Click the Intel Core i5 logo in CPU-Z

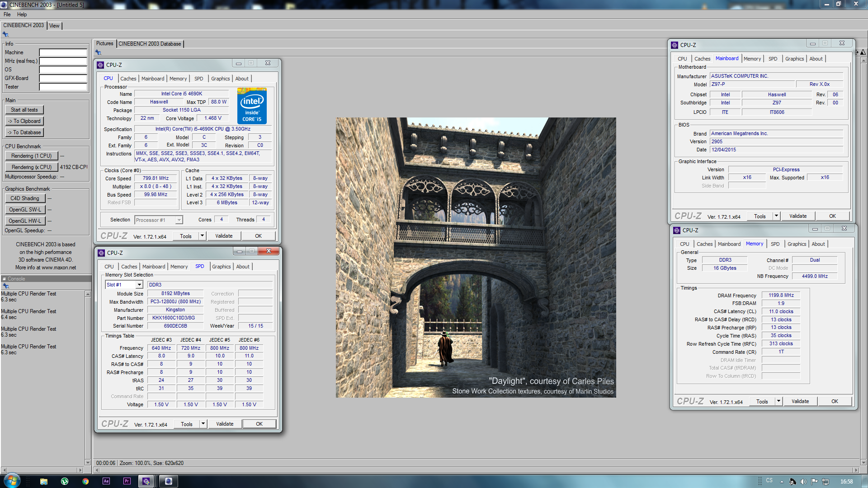click(252, 106)
